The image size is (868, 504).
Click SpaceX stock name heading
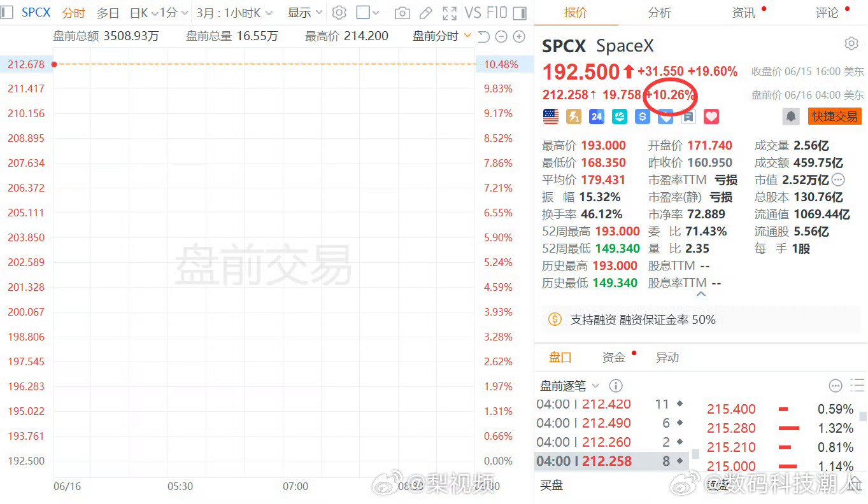[x=625, y=46]
